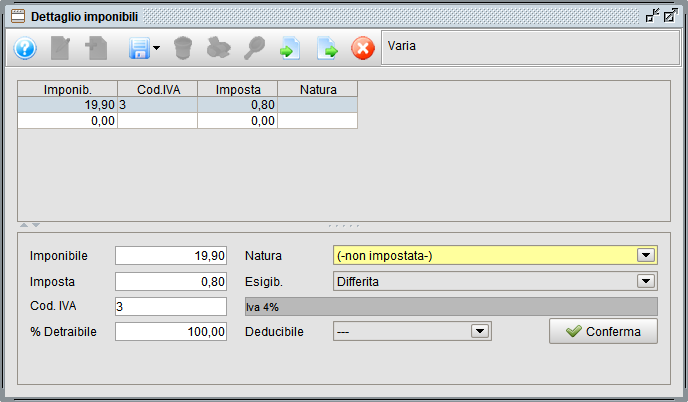Select table cell with value 19,90
This screenshot has width=688, height=402.
(x=68, y=105)
